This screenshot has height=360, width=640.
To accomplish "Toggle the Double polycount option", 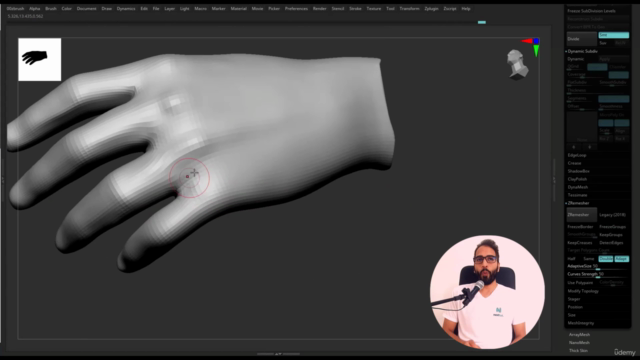I will pyautogui.click(x=606, y=259).
